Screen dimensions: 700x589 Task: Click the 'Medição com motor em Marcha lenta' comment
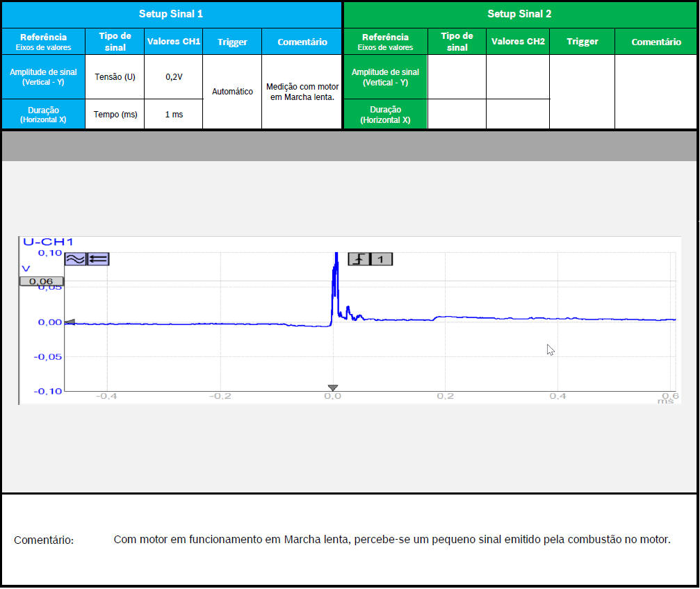click(302, 92)
